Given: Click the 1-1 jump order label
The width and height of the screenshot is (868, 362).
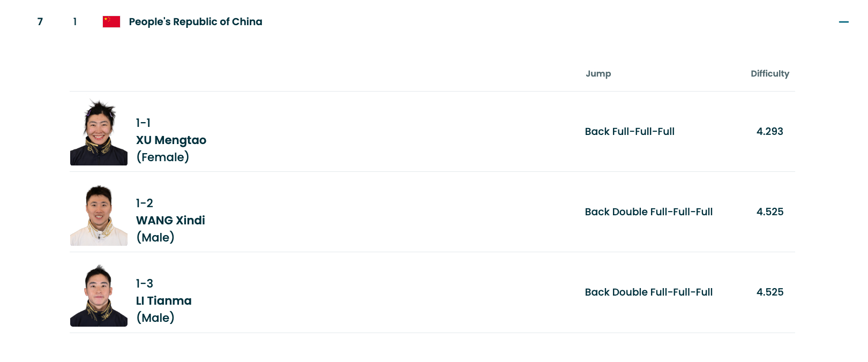Looking at the screenshot, I should [x=143, y=123].
